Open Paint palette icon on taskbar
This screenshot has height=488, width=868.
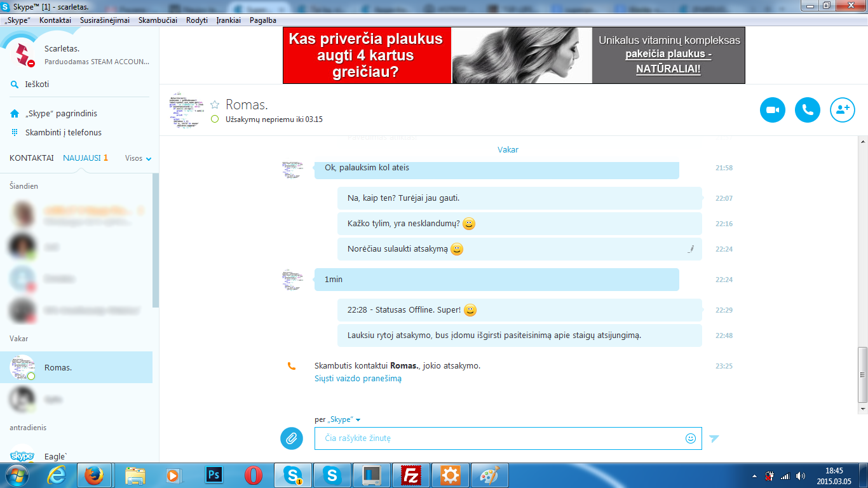pos(489,475)
